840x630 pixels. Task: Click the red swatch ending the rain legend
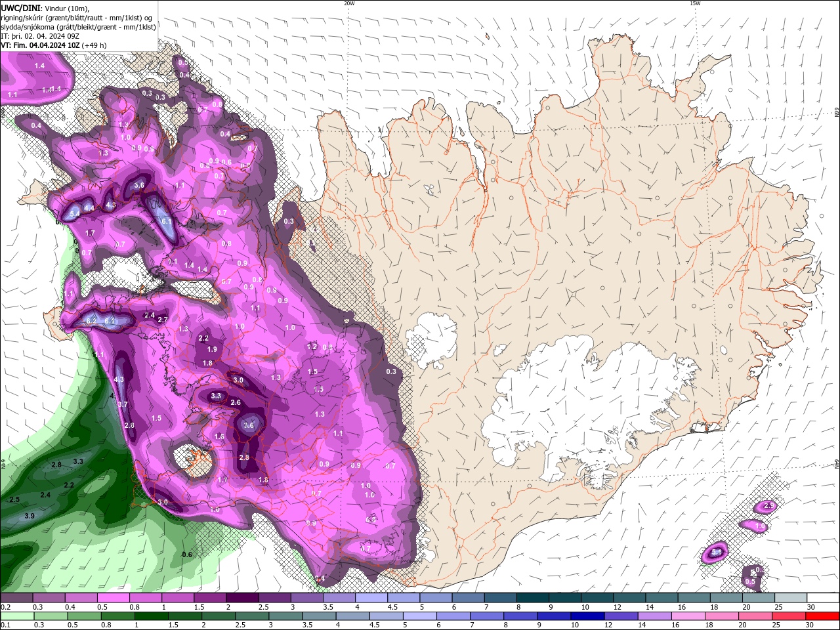[822, 616]
